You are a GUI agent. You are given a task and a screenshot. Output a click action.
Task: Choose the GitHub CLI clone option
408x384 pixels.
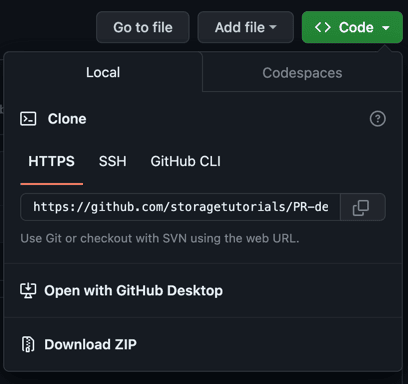185,161
